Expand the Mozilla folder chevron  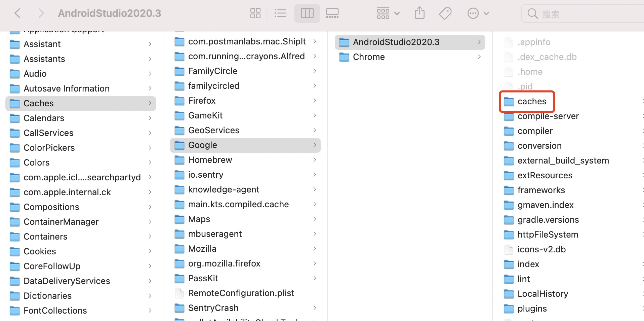pyautogui.click(x=315, y=249)
